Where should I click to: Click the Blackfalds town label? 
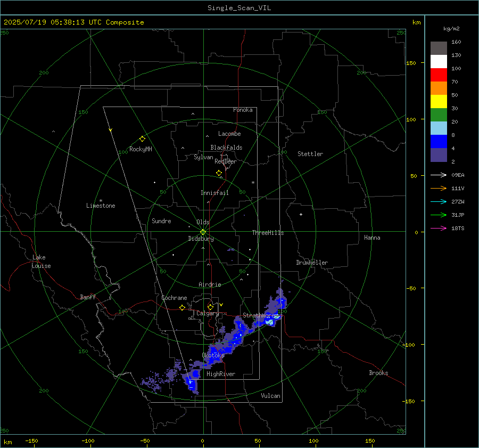coord(226,148)
